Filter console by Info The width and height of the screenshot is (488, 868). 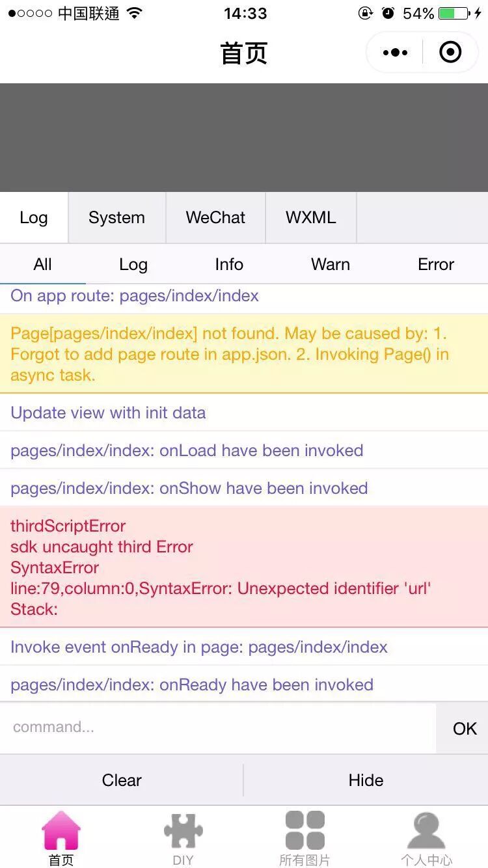(229, 264)
